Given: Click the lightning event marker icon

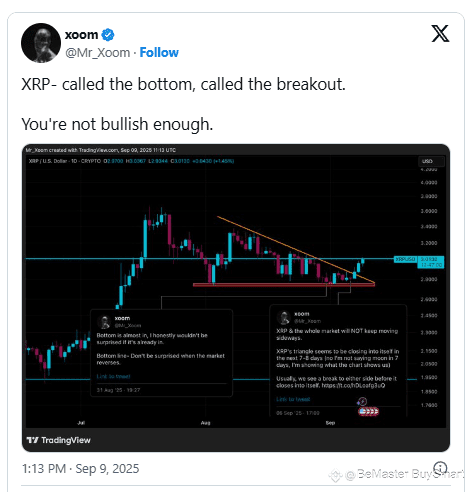Looking at the screenshot, I should click(x=362, y=402).
